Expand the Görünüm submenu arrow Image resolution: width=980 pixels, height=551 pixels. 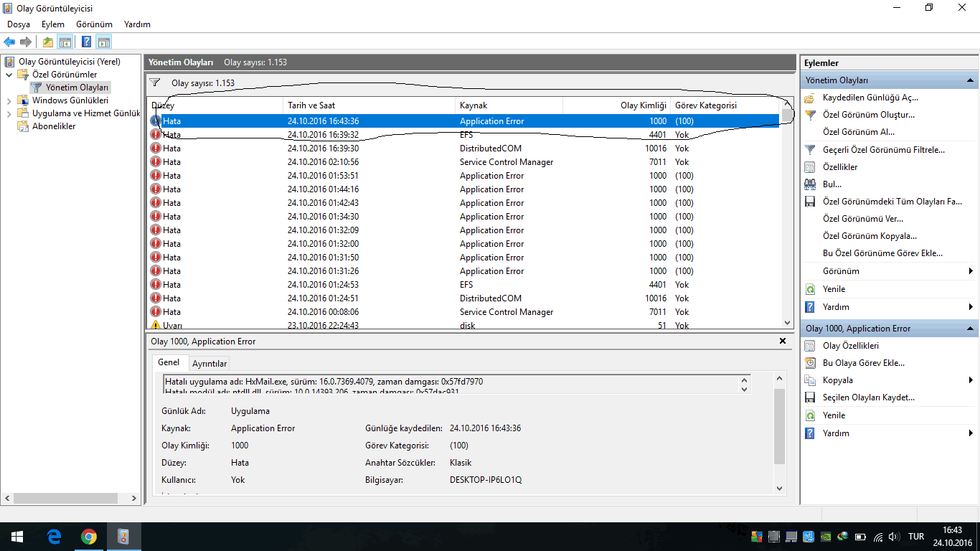pos(971,271)
